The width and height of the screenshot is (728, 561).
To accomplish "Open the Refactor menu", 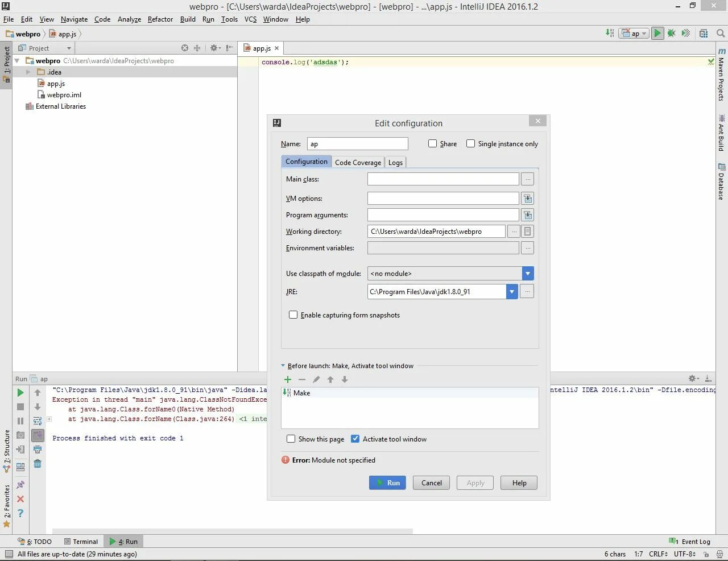I will coord(160,19).
